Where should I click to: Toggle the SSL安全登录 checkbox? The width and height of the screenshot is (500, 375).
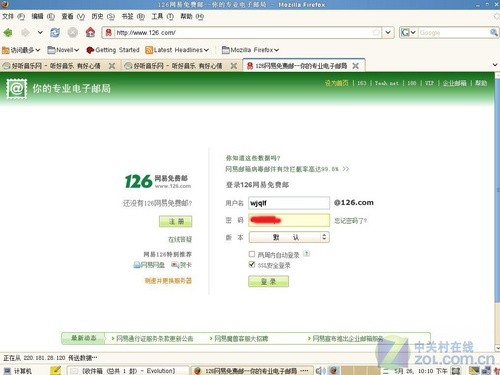pos(252,265)
